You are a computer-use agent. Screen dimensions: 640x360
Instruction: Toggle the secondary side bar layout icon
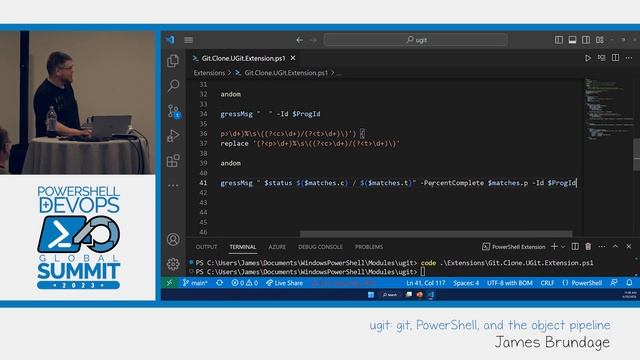[586, 40]
